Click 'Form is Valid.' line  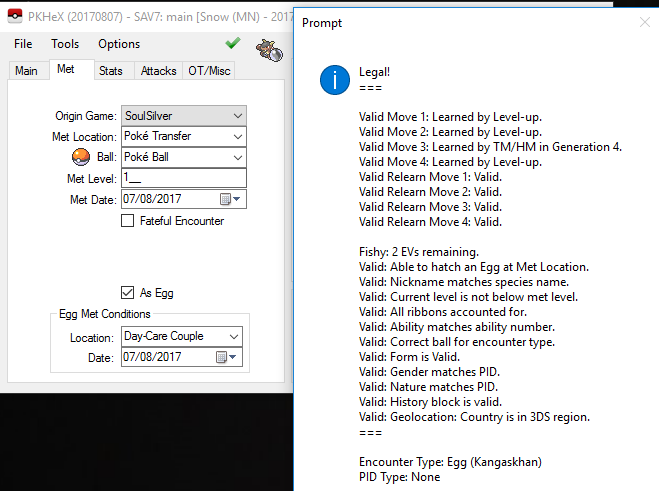click(x=409, y=357)
